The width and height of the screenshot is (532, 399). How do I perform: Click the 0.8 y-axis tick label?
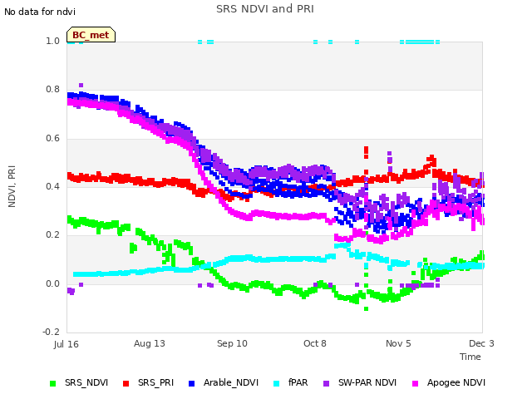tap(53, 89)
